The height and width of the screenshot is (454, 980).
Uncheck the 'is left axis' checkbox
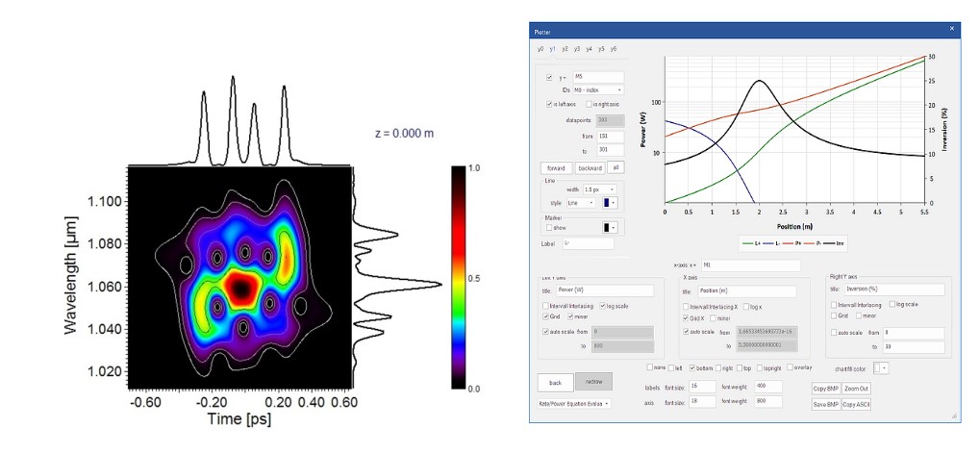click(549, 104)
